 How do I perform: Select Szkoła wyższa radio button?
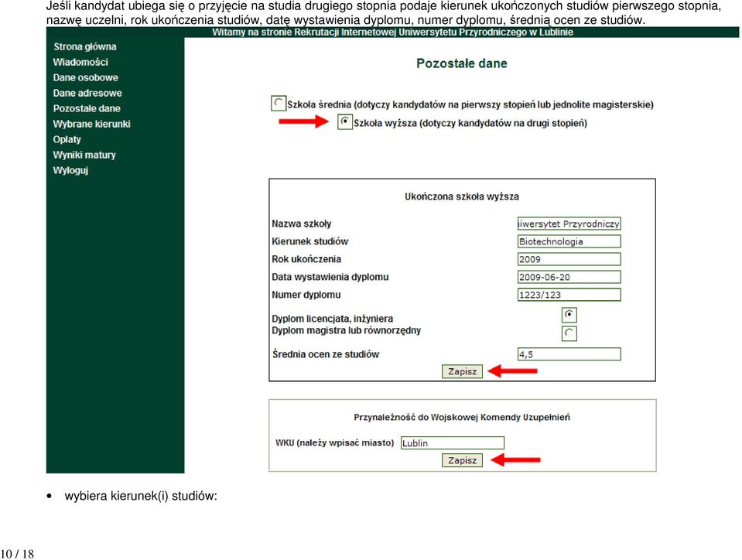345,122
